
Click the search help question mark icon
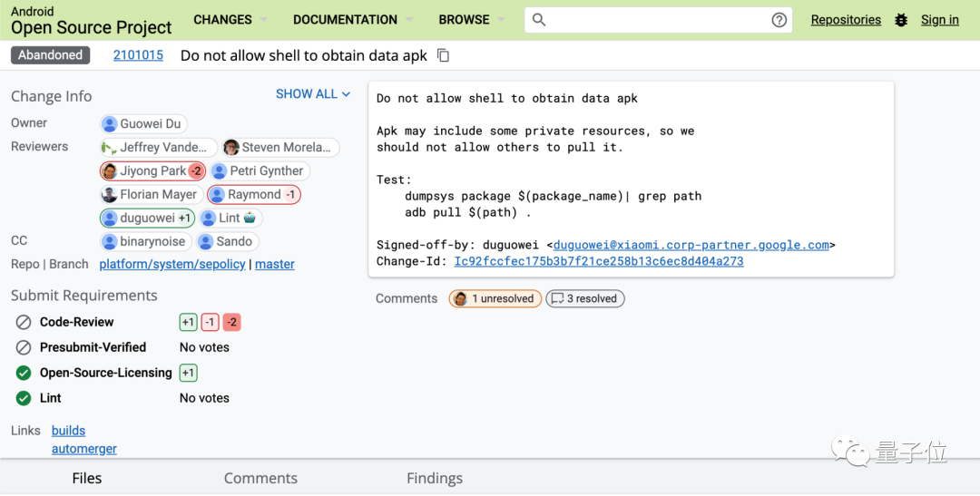pyautogui.click(x=779, y=20)
